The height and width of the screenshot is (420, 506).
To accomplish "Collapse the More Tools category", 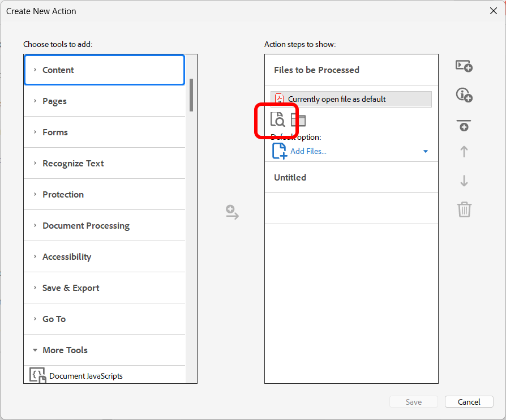I will [65, 350].
